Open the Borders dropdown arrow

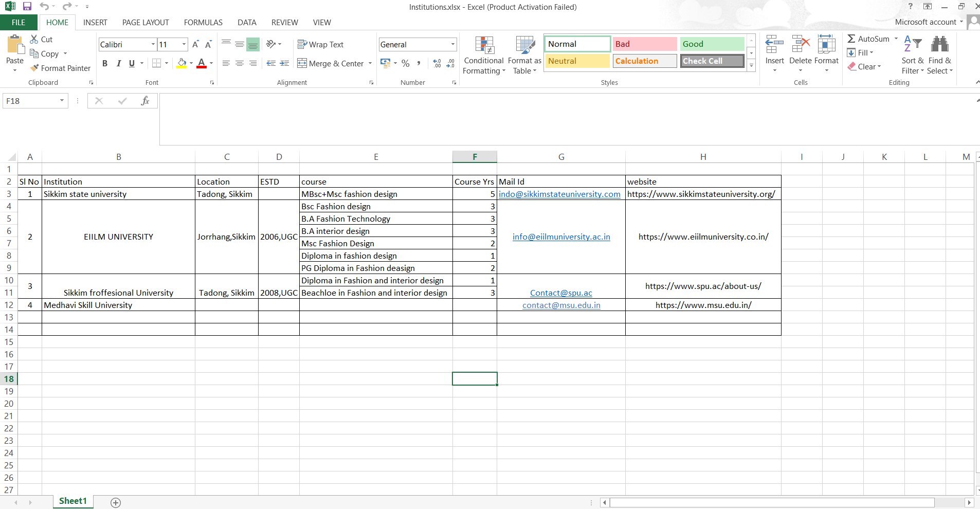coord(167,63)
